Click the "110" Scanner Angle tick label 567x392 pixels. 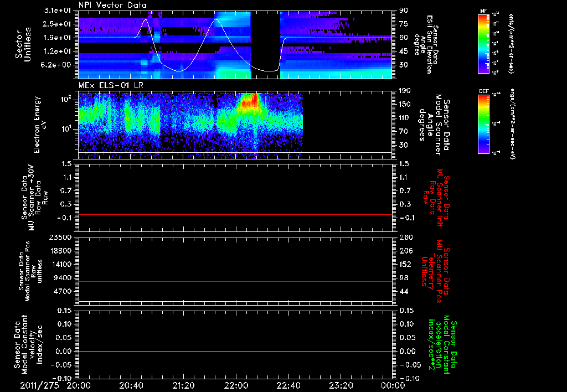[405, 118]
